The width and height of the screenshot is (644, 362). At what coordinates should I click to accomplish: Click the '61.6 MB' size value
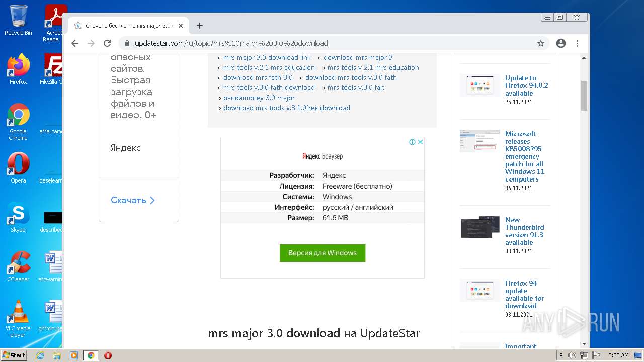[335, 218]
